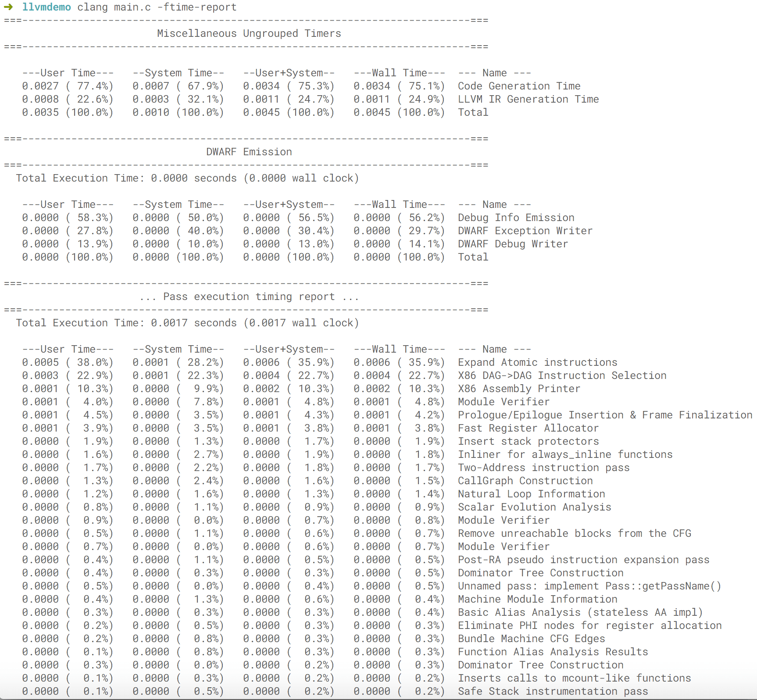The width and height of the screenshot is (757, 700).
Task: Click the llvmdemo directory name in prompt
Action: [46, 7]
